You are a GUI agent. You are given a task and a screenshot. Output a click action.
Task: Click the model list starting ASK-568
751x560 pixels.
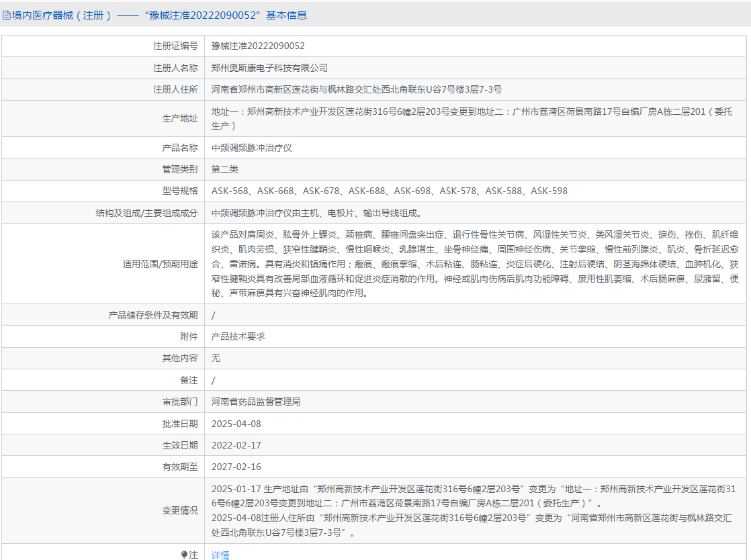(x=390, y=191)
